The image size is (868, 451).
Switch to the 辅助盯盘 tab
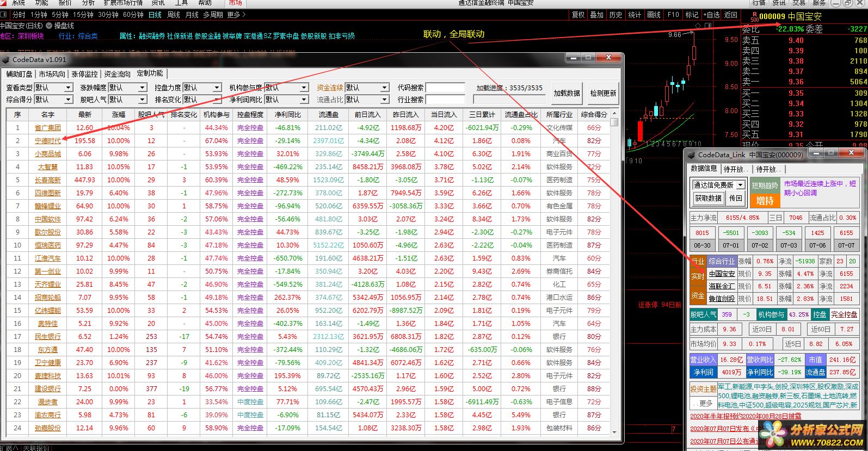19,74
